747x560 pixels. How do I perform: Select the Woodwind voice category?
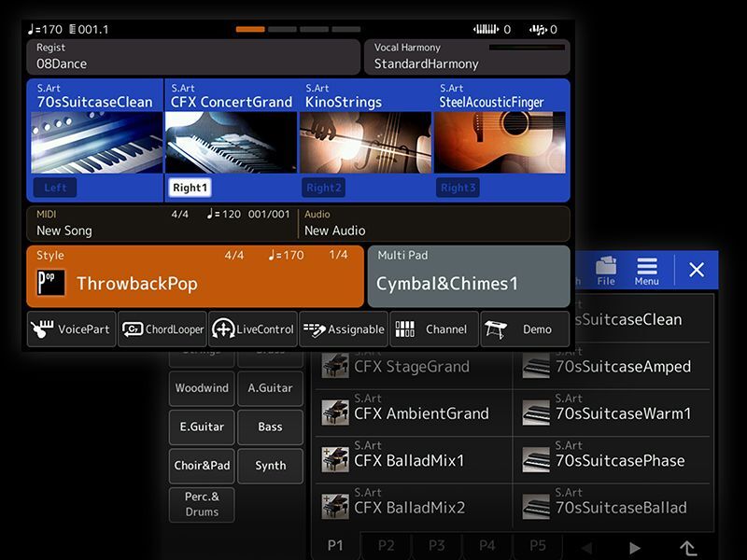tap(202, 388)
